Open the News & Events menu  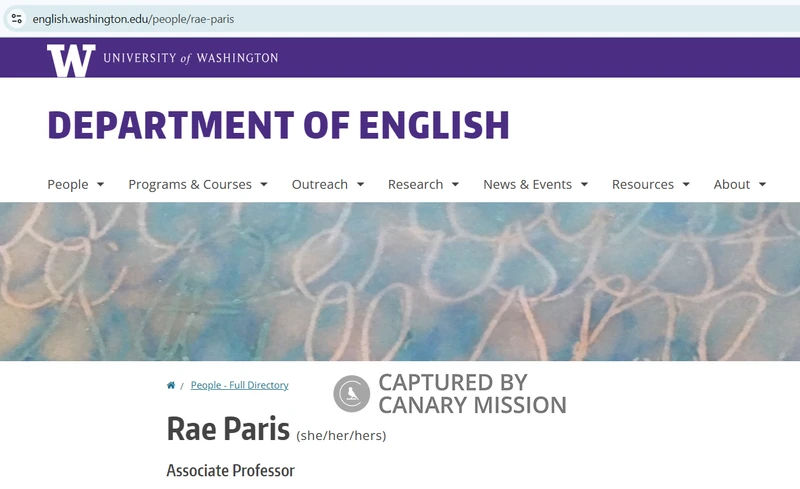click(x=528, y=184)
